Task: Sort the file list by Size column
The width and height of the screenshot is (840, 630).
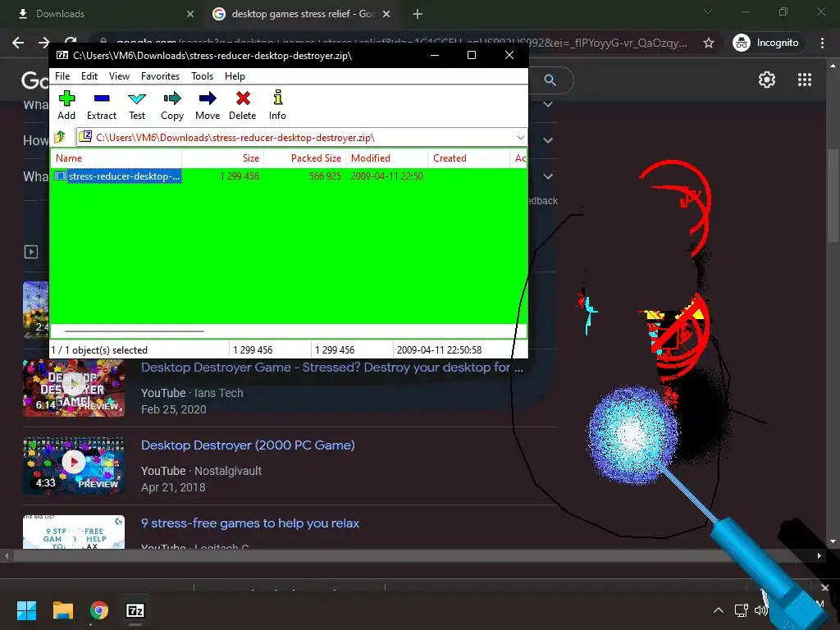Action: point(223,158)
